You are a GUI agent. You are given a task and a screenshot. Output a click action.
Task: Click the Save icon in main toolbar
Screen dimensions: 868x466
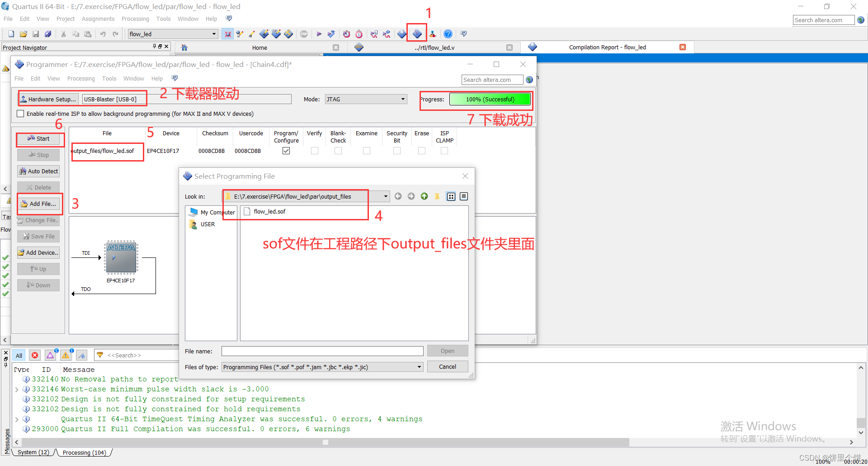coord(36,34)
